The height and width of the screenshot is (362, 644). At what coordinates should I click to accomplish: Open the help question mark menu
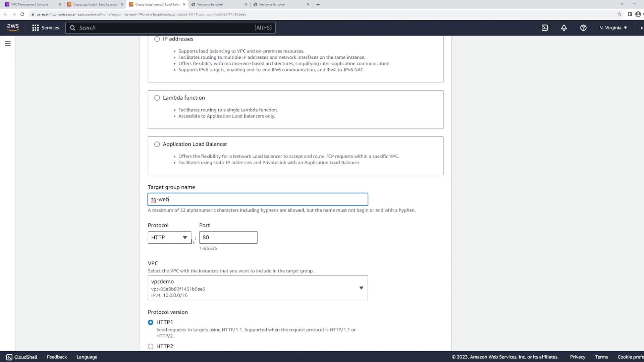(x=583, y=28)
